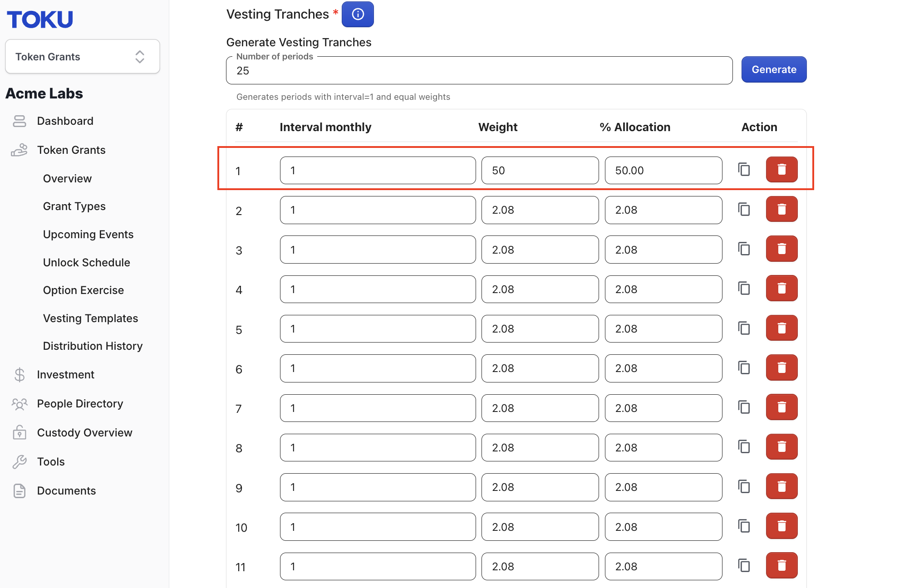This screenshot has height=588, width=904.
Task: Open the Dashboard section
Action: (x=65, y=121)
